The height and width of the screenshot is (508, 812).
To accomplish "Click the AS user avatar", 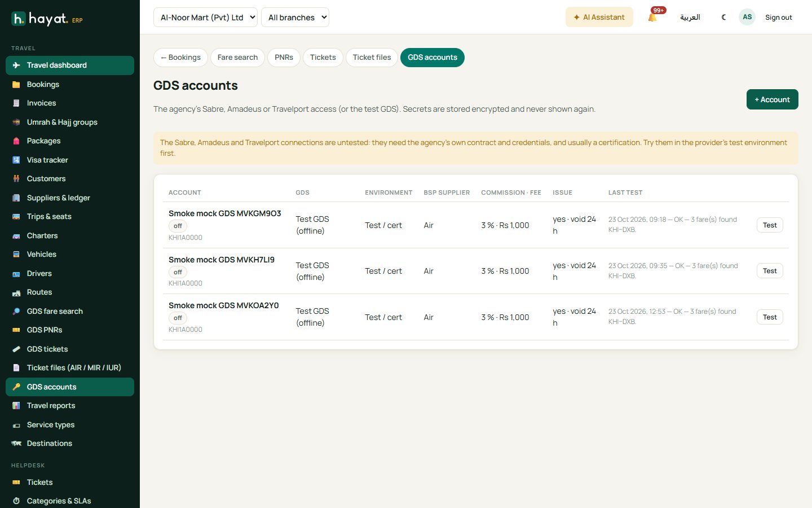I will (x=747, y=17).
